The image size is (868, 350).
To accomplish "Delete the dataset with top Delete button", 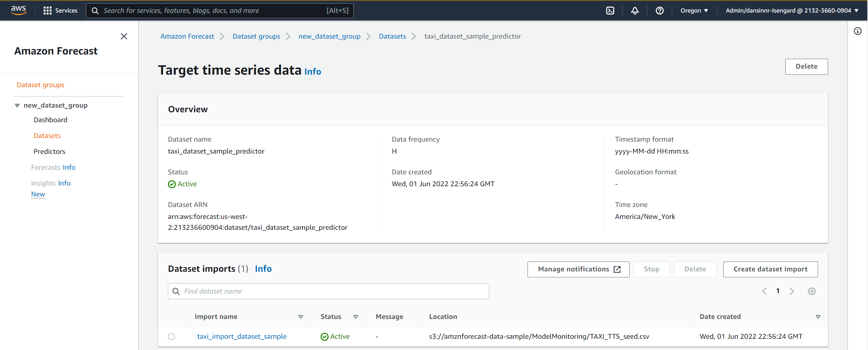I will 806,67.
